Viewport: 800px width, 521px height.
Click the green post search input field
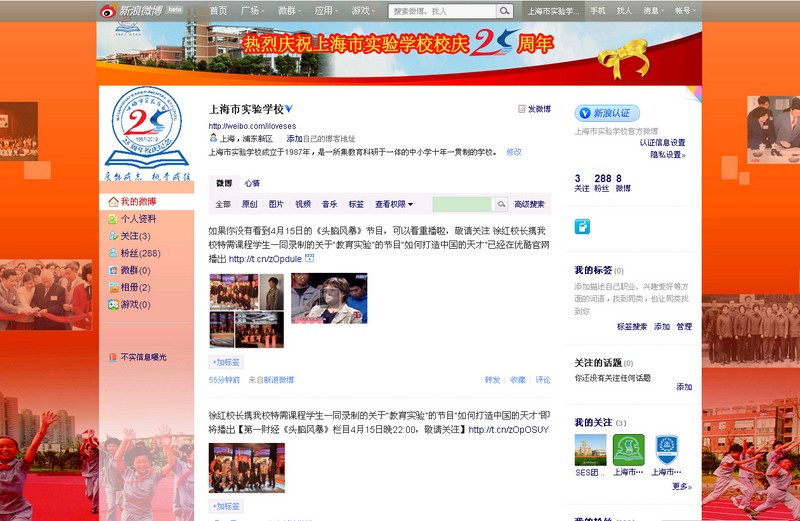pos(462,204)
